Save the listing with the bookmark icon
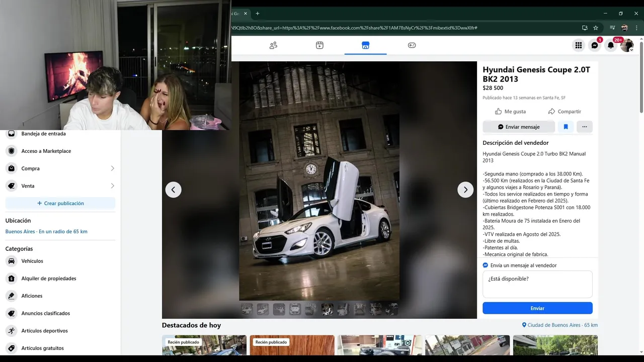The image size is (644, 362). tap(566, 127)
